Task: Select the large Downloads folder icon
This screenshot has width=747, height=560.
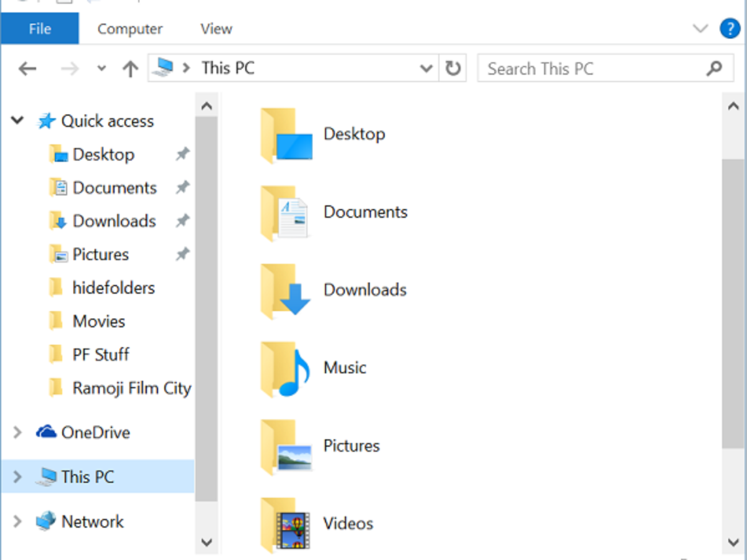Action: [286, 291]
